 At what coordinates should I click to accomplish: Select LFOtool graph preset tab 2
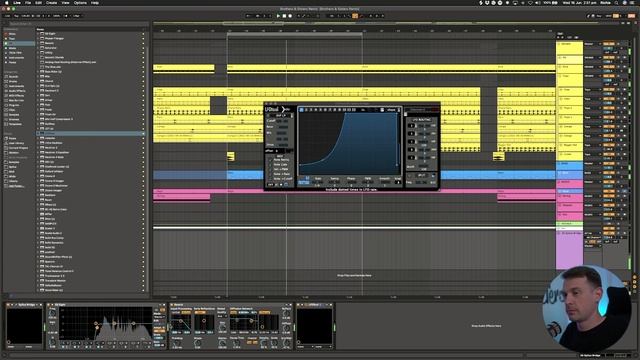pyautogui.click(x=306, y=110)
